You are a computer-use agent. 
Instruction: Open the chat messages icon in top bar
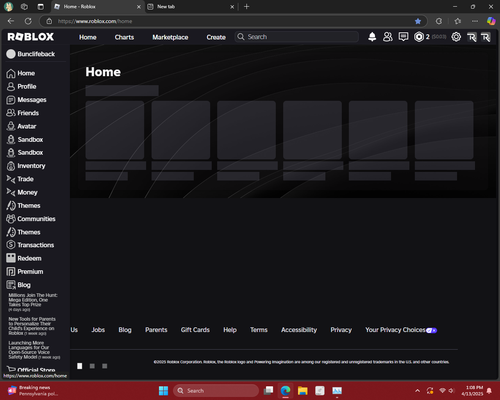tap(403, 37)
